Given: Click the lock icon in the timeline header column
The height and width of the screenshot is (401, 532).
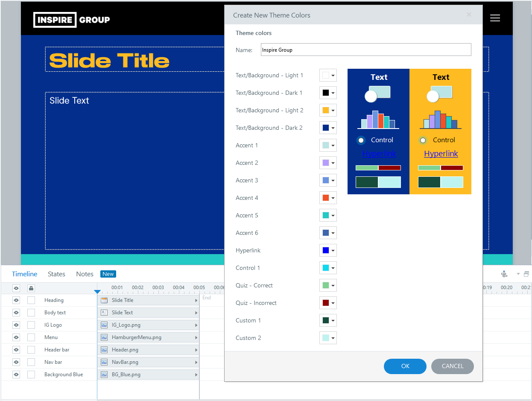Looking at the screenshot, I should coord(31,288).
